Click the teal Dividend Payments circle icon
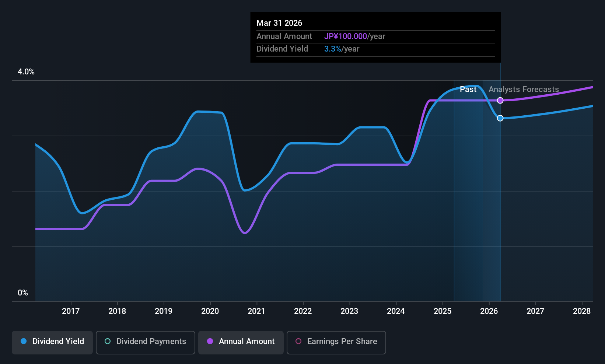Image resolution: width=605 pixels, height=364 pixels. tap(107, 342)
